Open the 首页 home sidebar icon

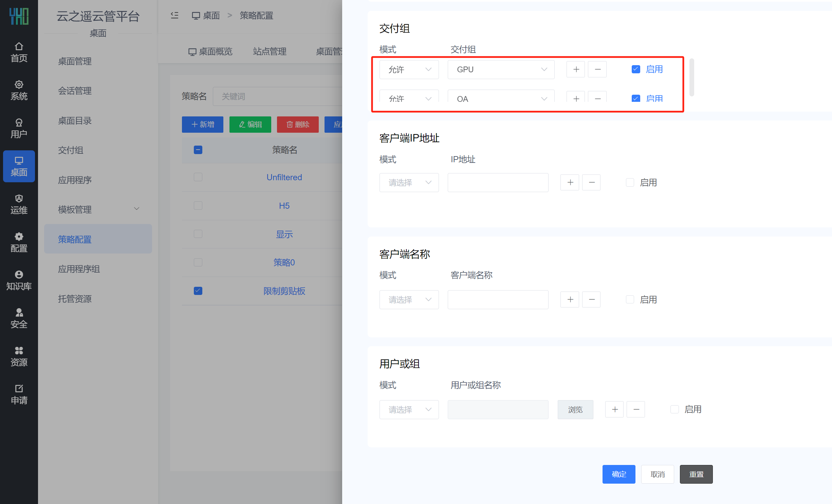coord(19,52)
